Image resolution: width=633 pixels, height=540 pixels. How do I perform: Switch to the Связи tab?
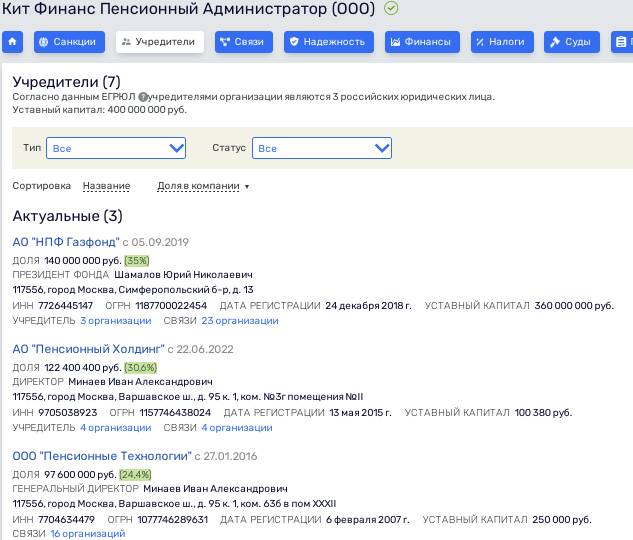click(x=243, y=42)
